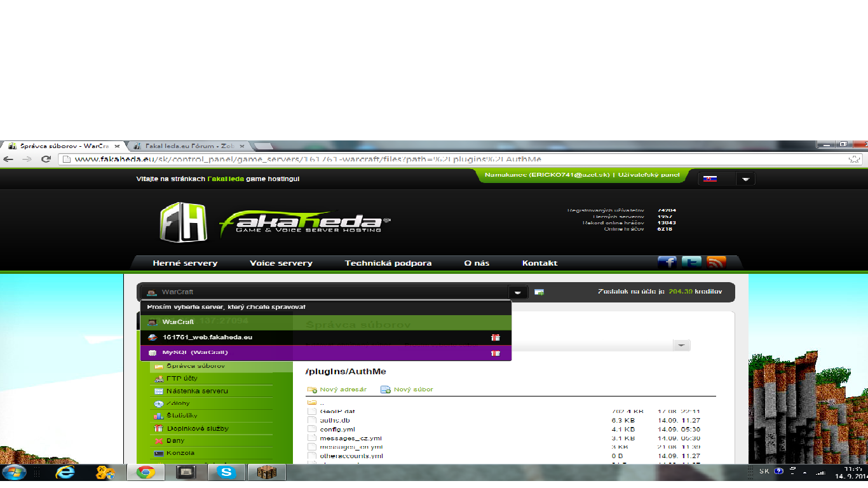Image resolution: width=868 pixels, height=488 pixels.
Task: Open Skype from the taskbar
Action: (x=226, y=472)
